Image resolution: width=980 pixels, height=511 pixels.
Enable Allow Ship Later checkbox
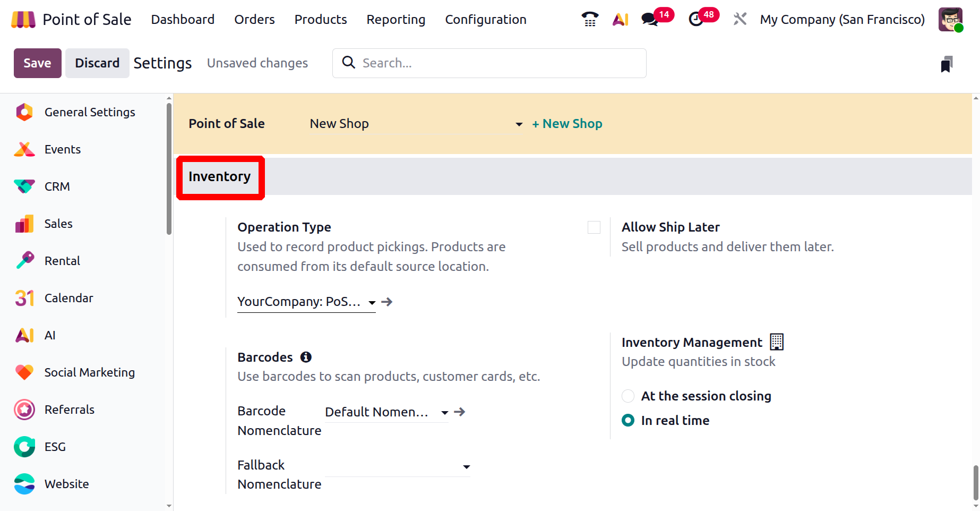pyautogui.click(x=594, y=227)
